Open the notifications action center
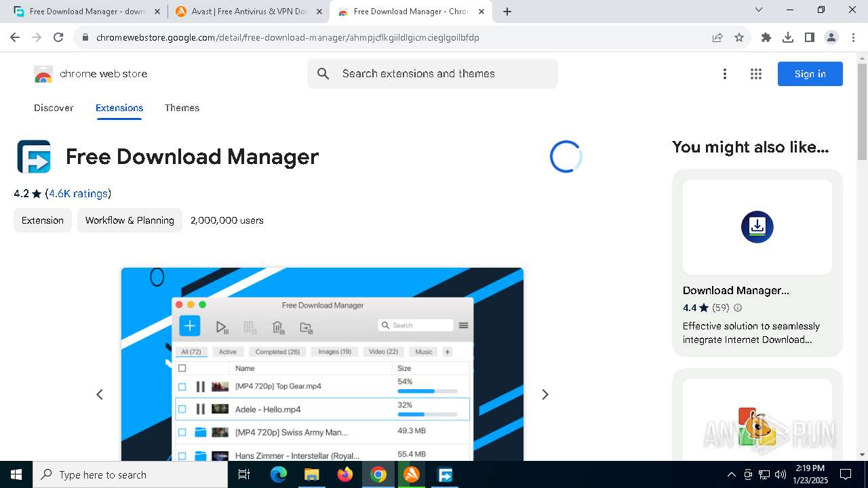 (x=846, y=474)
